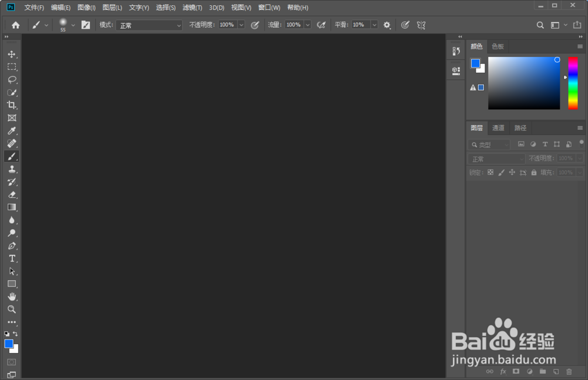Image resolution: width=588 pixels, height=380 pixels.
Task: Select the Dodge tool
Action: pyautogui.click(x=12, y=233)
